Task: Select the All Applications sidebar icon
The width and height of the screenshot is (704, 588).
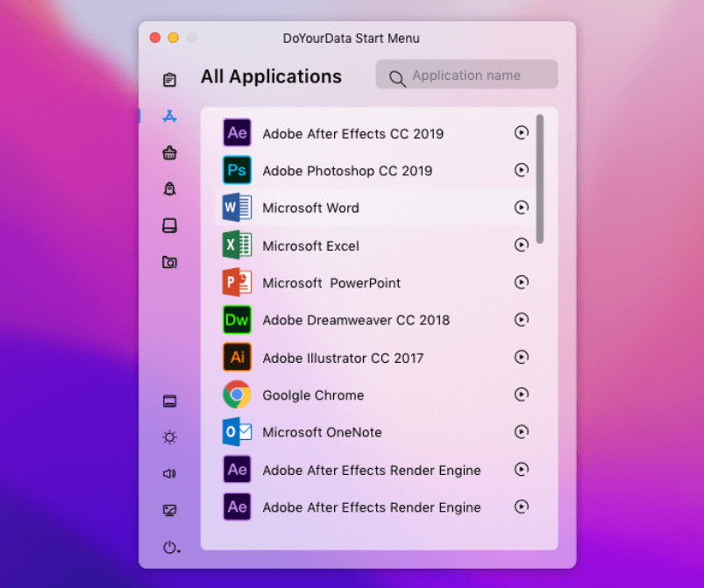Action: pos(169,117)
